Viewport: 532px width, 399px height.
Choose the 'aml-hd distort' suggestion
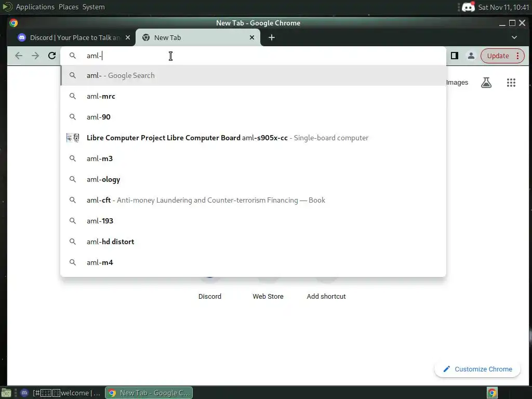click(x=253, y=242)
